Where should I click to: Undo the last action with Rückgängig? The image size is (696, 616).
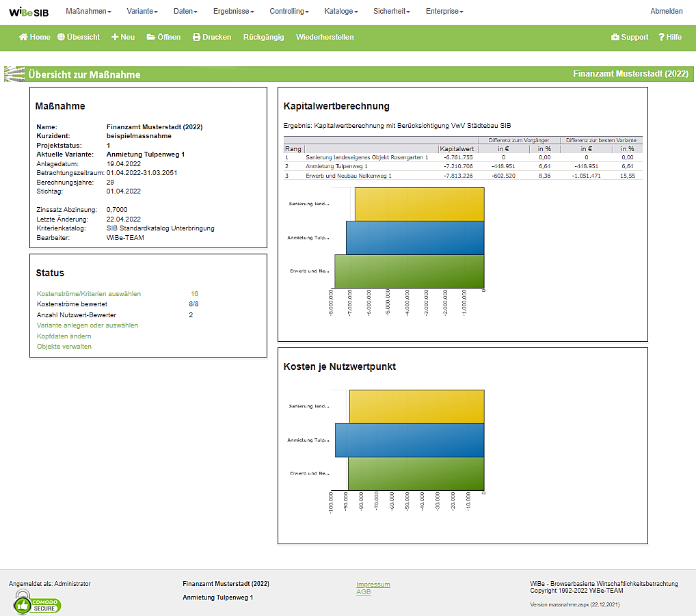pos(263,37)
